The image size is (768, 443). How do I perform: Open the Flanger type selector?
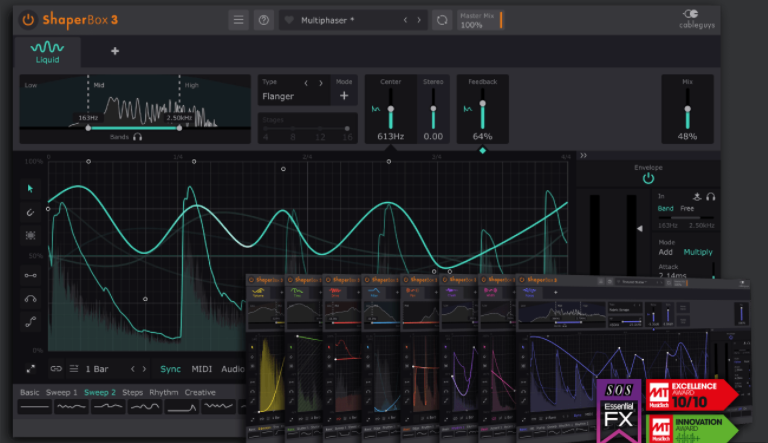[x=278, y=96]
